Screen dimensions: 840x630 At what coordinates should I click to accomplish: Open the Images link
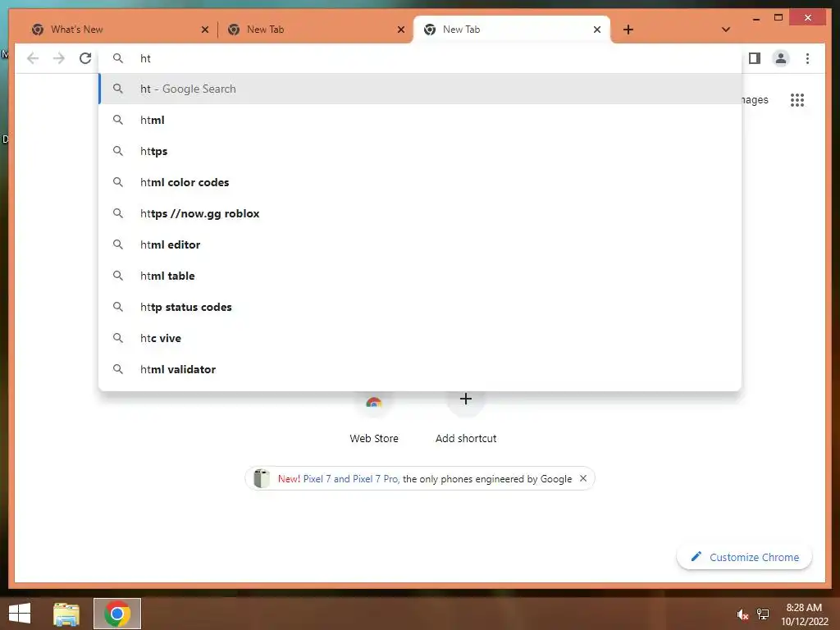[x=755, y=99]
